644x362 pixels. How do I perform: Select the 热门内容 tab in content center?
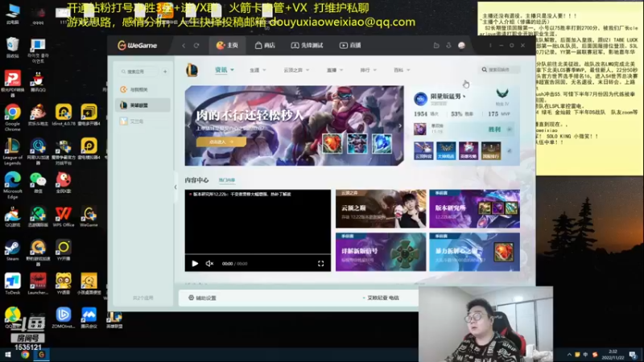pyautogui.click(x=227, y=180)
